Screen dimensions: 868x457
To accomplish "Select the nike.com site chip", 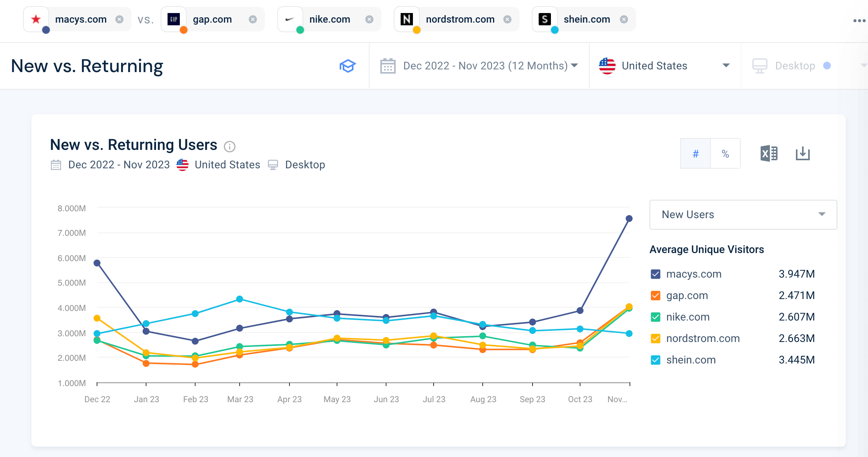I will tap(330, 19).
